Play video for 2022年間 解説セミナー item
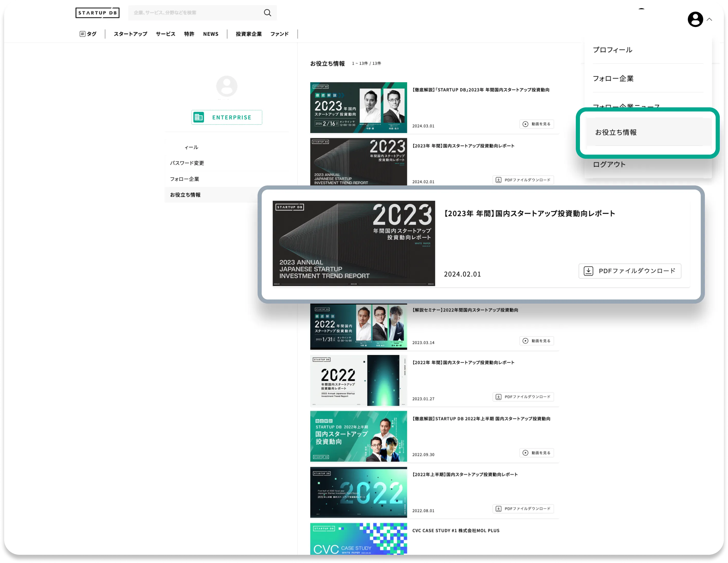This screenshot has height=563, width=728. click(536, 341)
